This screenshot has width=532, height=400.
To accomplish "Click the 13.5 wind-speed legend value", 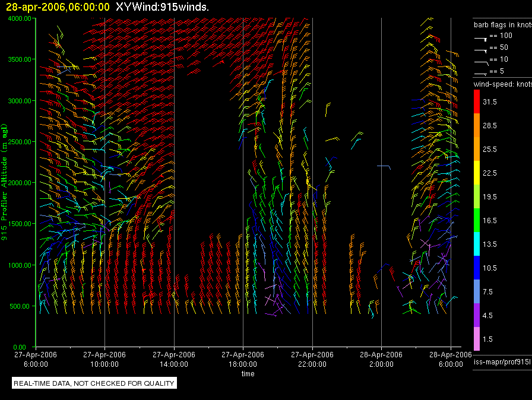I will pyautogui.click(x=490, y=244).
